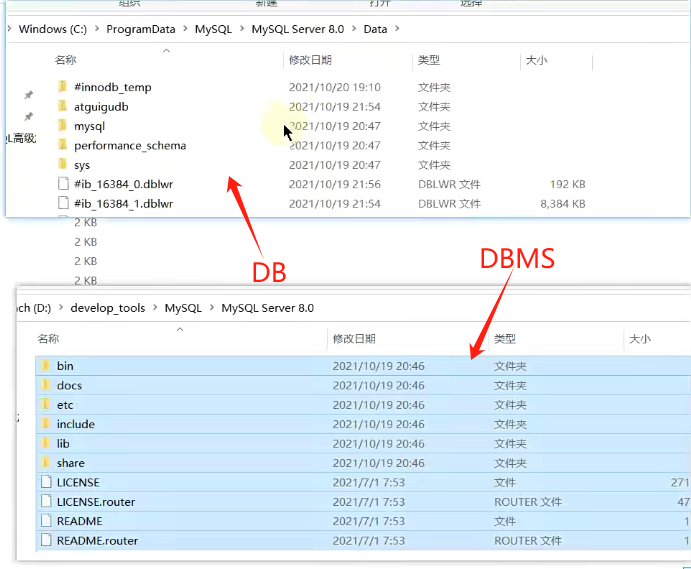Select the share folder name

pos(71,463)
